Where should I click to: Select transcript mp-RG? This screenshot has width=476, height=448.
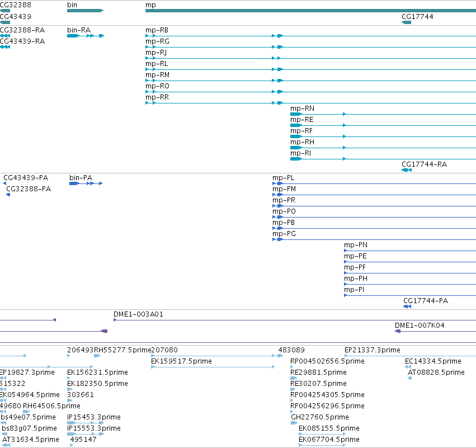pos(157,41)
